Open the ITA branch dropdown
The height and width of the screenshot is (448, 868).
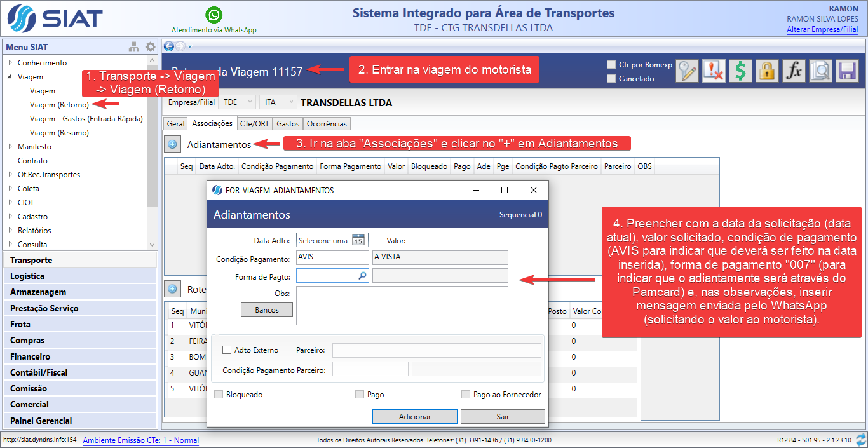(278, 102)
